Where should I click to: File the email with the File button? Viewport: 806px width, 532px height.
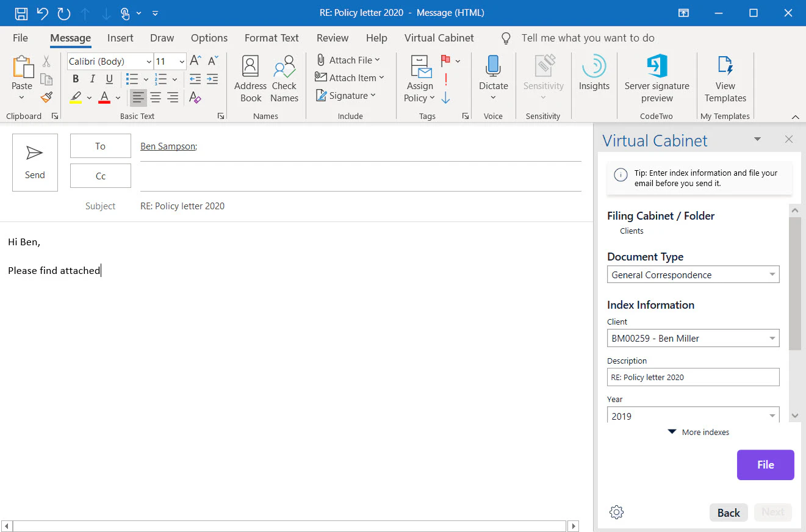coord(765,464)
